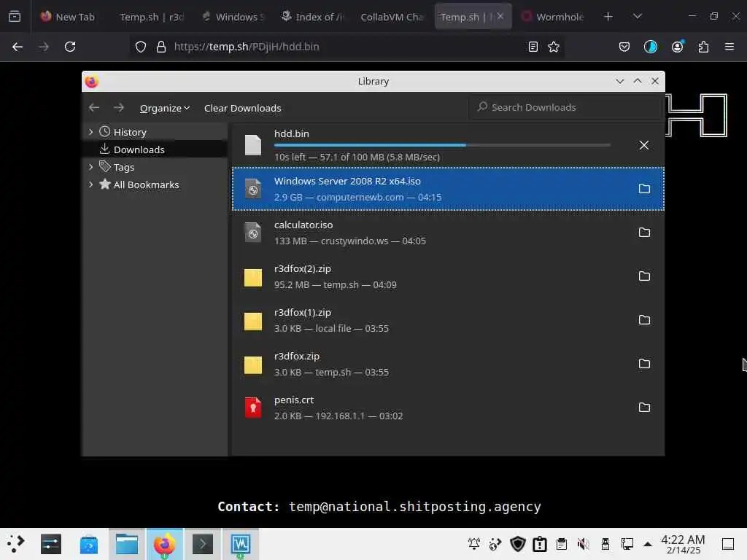Click the site padlock icon
747x560 pixels.
pos(161,47)
